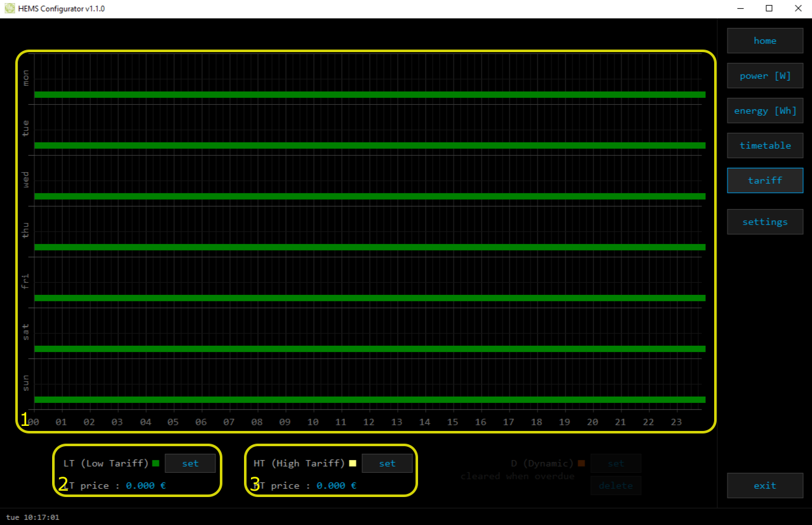Image resolution: width=812 pixels, height=525 pixels.
Task: Click Sunday's green tariff bar
Action: tap(370, 400)
